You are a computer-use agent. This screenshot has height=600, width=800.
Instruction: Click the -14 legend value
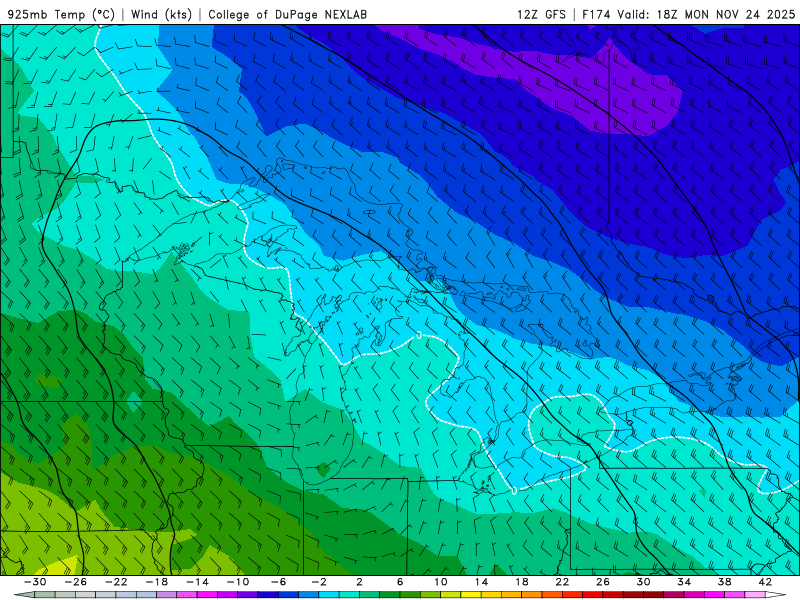(x=197, y=582)
